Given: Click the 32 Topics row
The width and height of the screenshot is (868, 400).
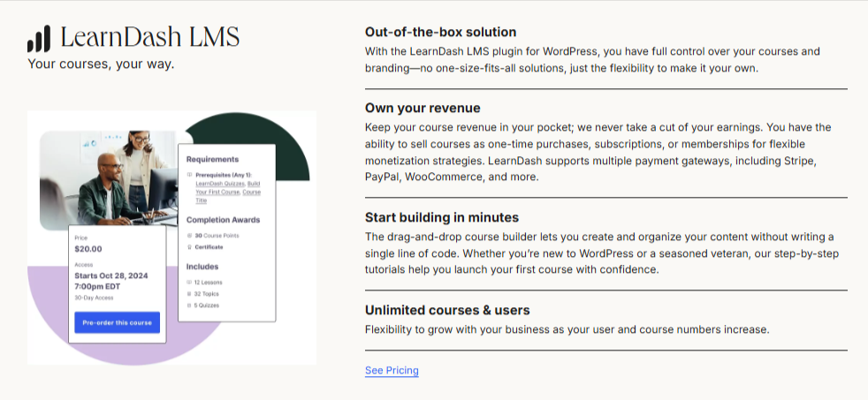Looking at the screenshot, I should coord(203,294).
